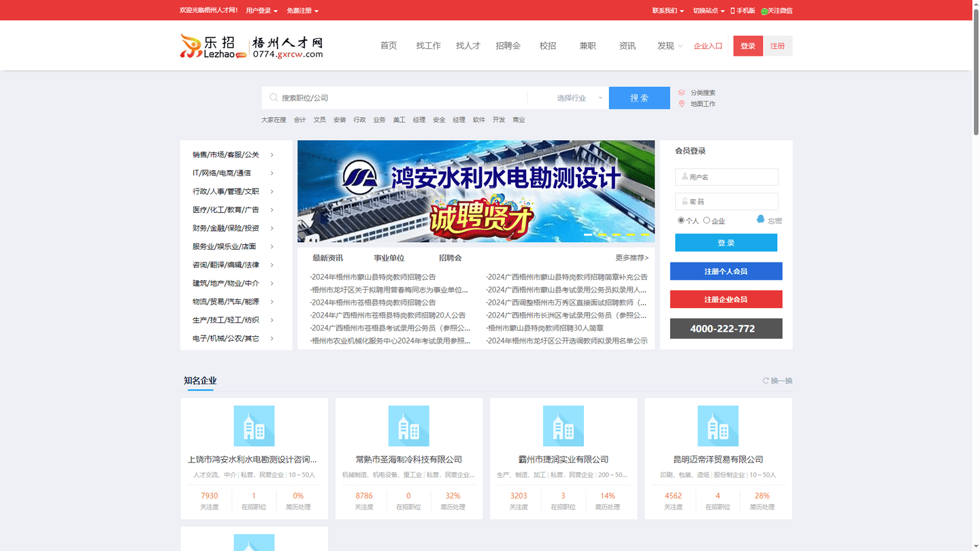The height and width of the screenshot is (551, 980).
Task: Click 更多推荐 link
Action: [x=632, y=258]
